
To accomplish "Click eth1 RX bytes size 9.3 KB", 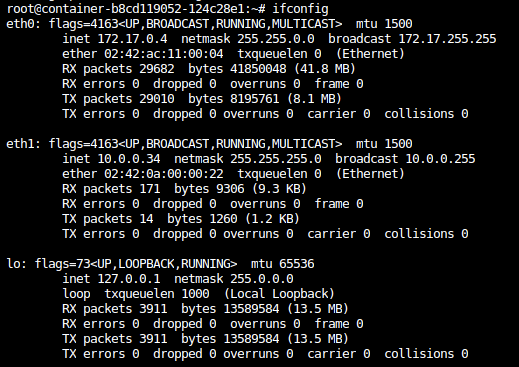I will 279,189.
